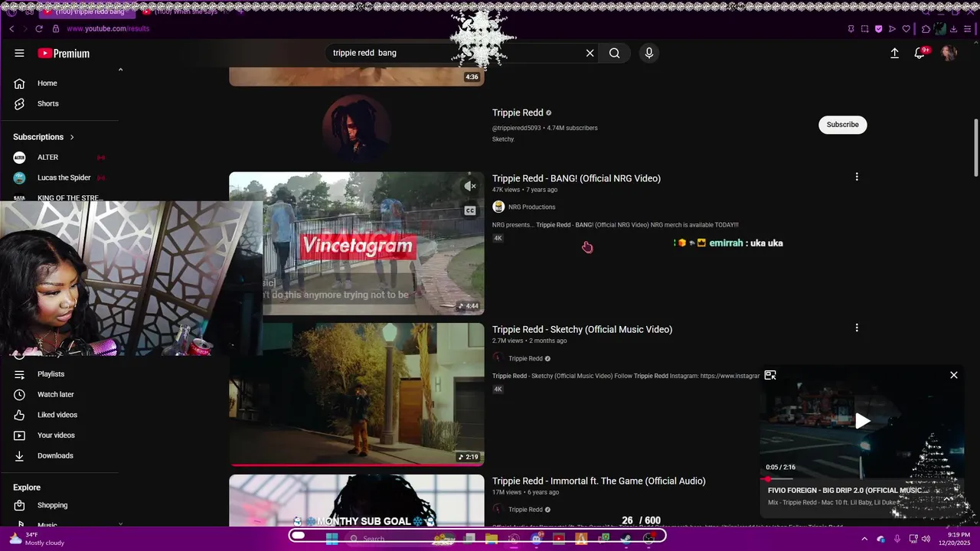Open Trippie Redd channel under Sketchy
Image resolution: width=980 pixels, height=551 pixels.
tap(525, 359)
